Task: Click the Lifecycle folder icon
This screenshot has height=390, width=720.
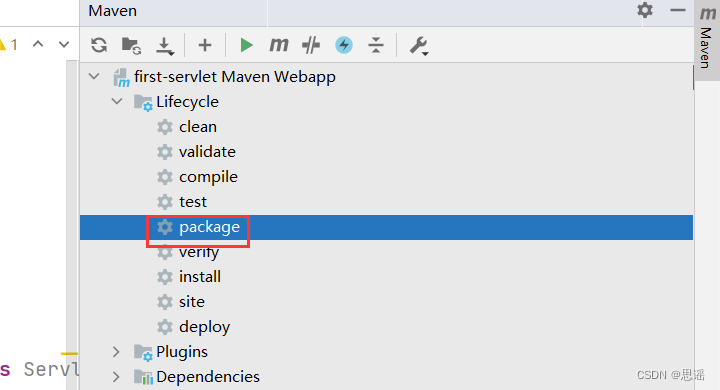Action: pos(143,102)
